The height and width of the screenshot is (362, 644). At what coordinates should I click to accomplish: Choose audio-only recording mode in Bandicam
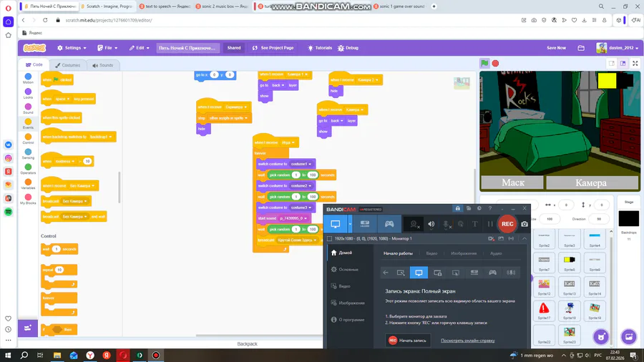pos(511,273)
